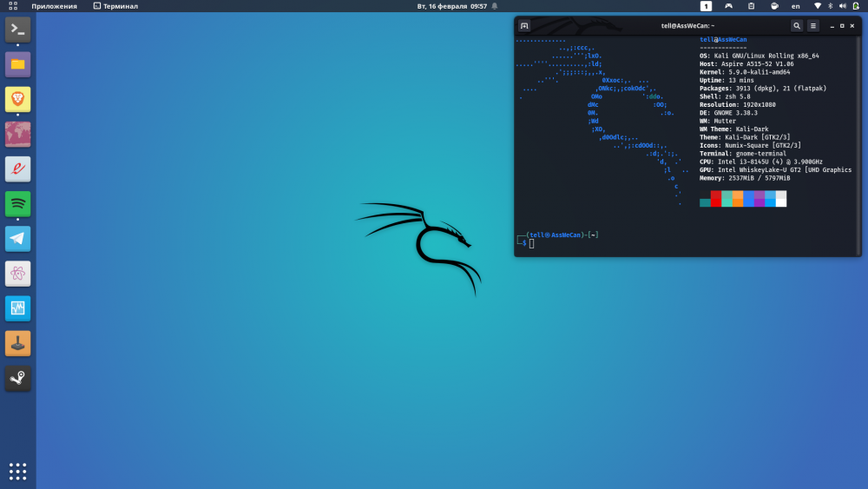Open the Terminal app in the dock

17,30
